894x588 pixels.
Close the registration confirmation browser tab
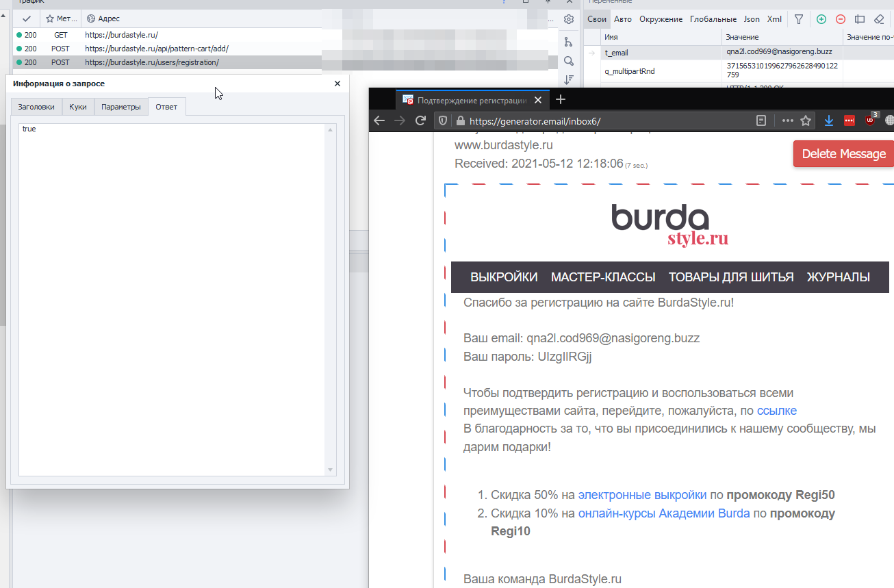tap(538, 101)
